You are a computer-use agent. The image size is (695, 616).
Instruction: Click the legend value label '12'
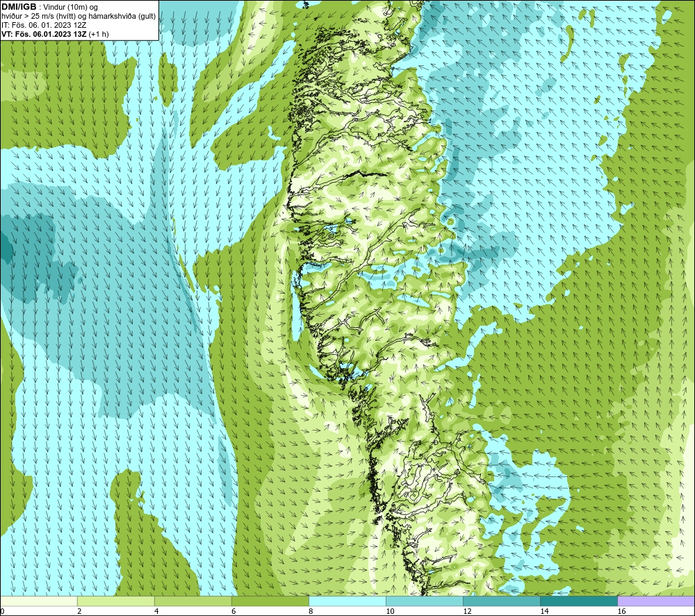pyautogui.click(x=467, y=612)
